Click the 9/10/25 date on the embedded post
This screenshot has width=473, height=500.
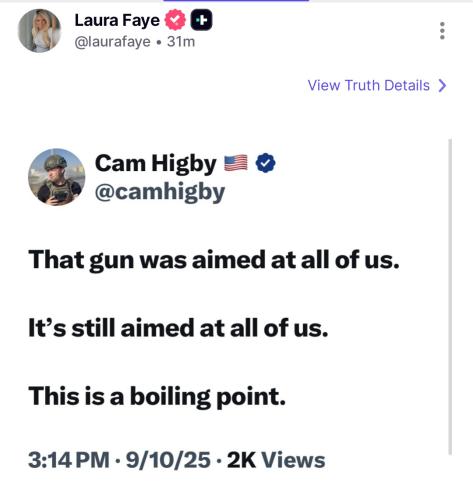(168, 460)
